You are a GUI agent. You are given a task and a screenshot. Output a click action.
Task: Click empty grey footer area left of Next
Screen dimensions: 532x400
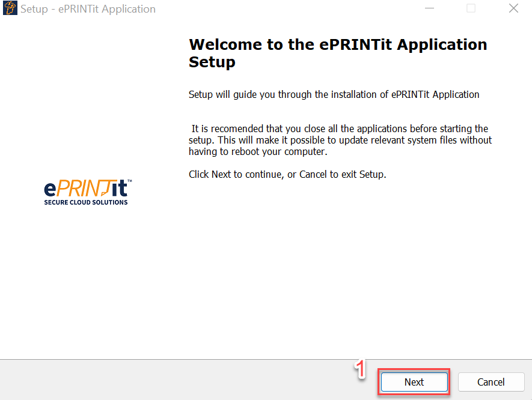[x=180, y=381]
